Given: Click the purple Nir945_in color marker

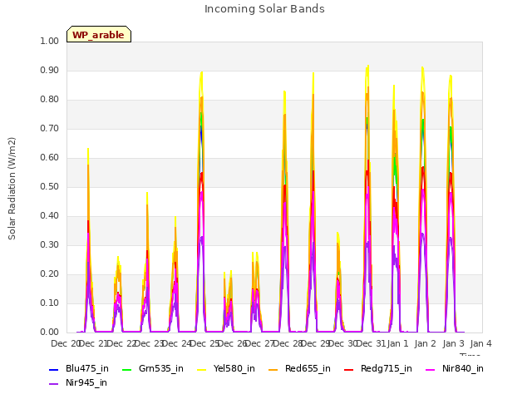Looking at the screenshot, I should tap(53, 384).
